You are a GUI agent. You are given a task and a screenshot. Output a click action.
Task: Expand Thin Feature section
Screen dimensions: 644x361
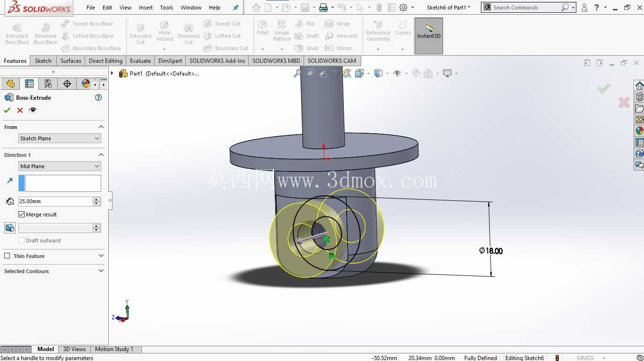[x=101, y=256]
